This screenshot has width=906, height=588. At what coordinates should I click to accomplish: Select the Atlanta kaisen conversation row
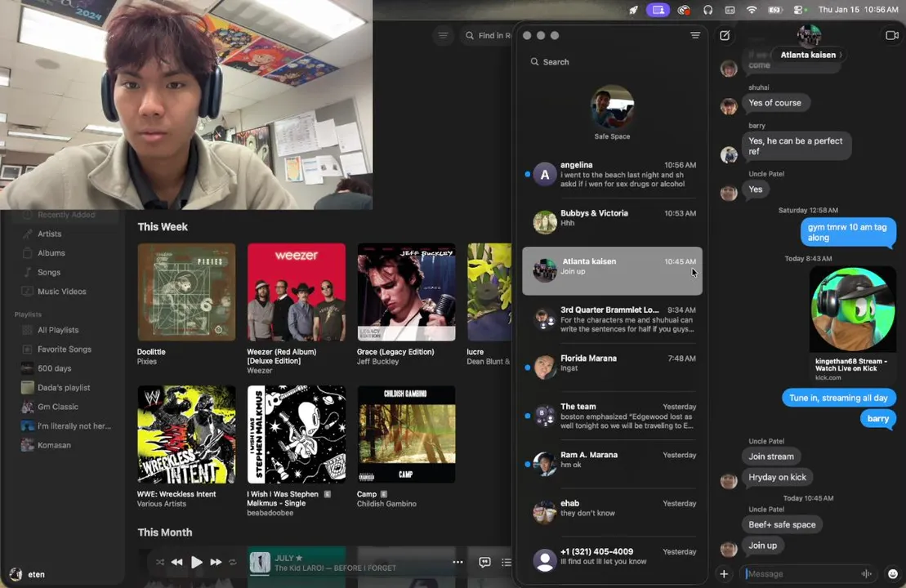click(612, 271)
